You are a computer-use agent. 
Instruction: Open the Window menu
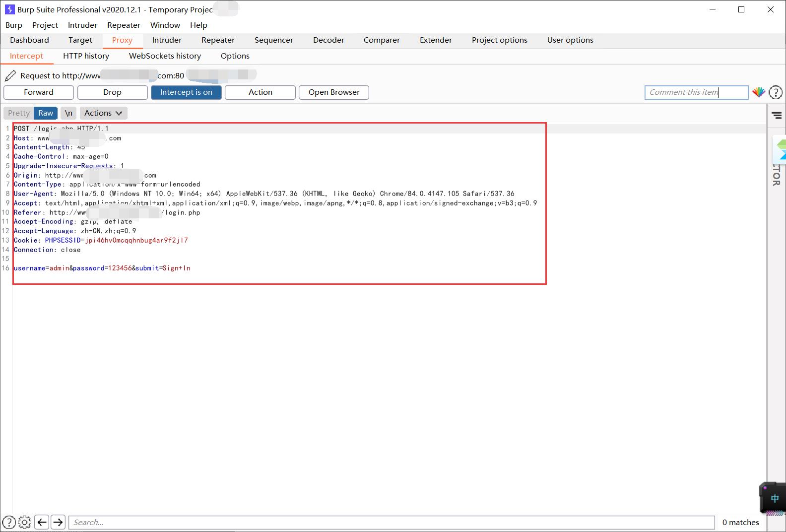pyautogui.click(x=165, y=25)
